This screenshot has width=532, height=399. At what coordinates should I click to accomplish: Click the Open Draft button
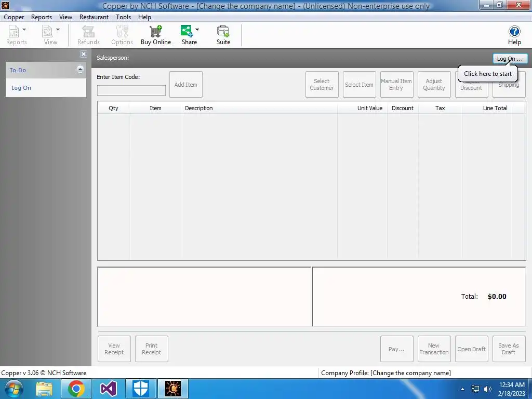(471, 349)
